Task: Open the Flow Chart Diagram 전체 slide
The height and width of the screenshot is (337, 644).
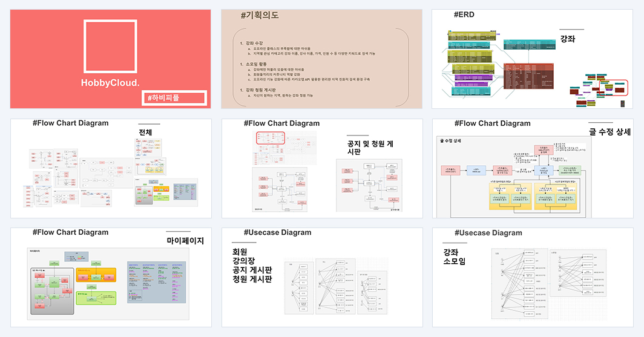Action: pos(111,168)
